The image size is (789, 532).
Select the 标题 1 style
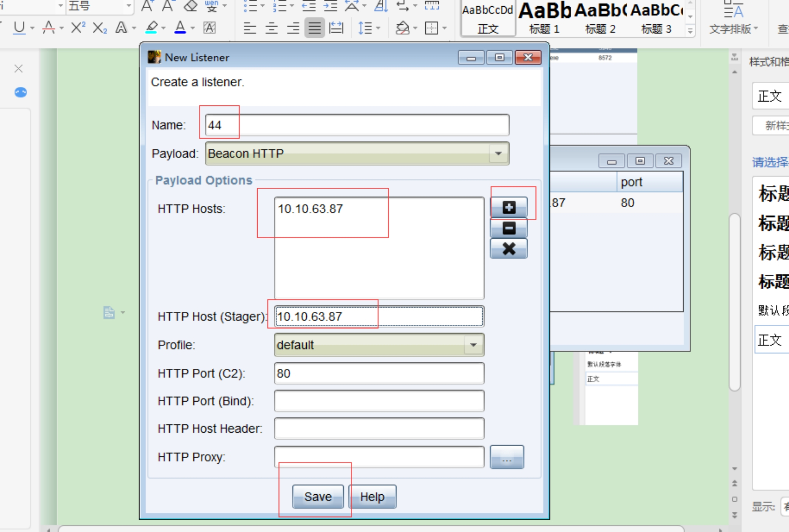click(544, 18)
